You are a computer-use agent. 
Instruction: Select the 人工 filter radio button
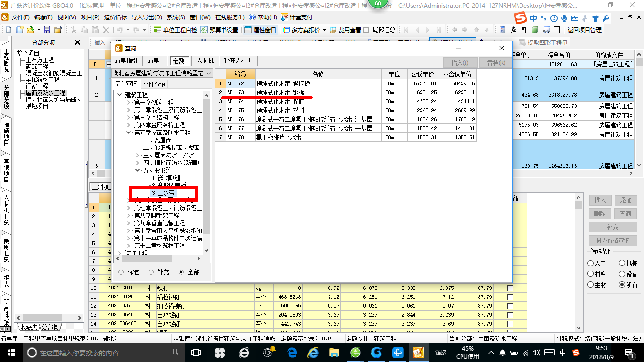(591, 263)
